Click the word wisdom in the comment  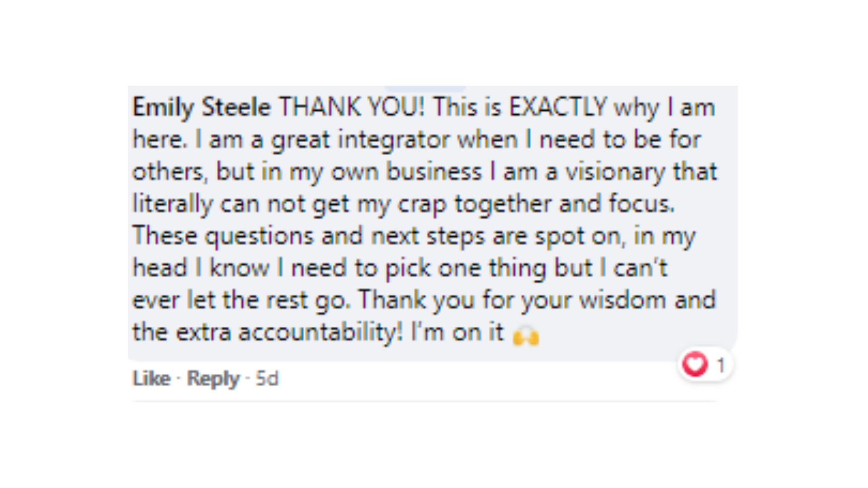[623, 300]
